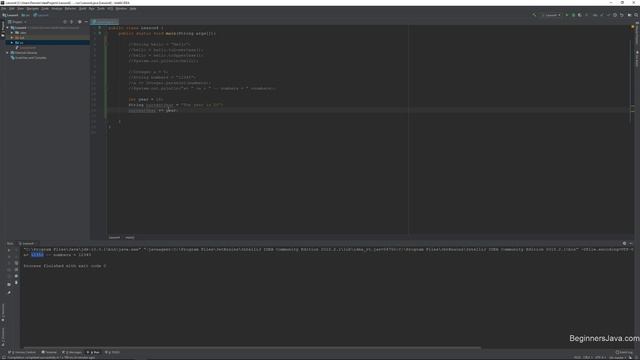The width and height of the screenshot is (640, 360).
Task: Click the print icon in Run panel
Action: point(16,276)
